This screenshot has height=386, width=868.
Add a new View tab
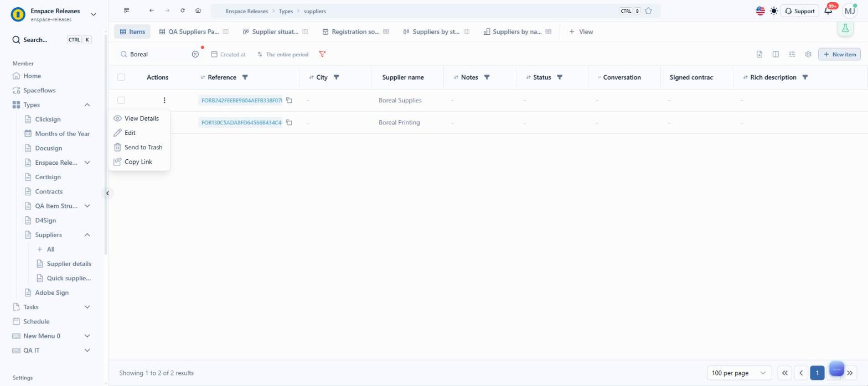pyautogui.click(x=581, y=32)
